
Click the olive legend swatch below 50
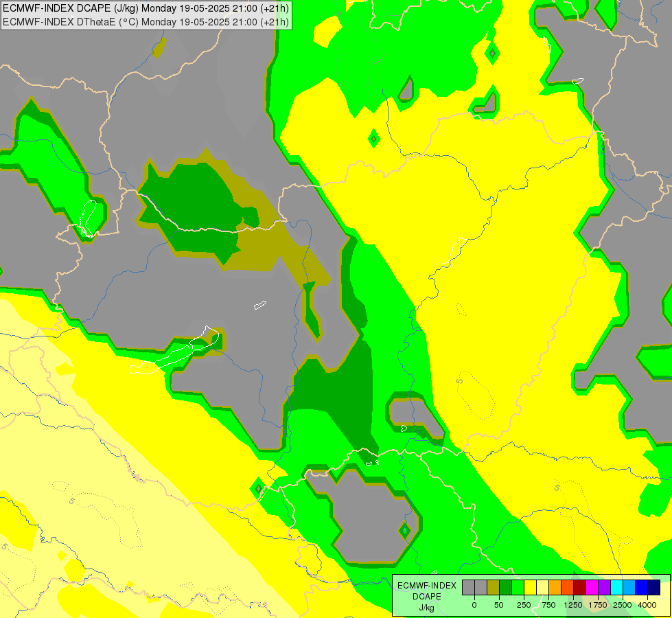pos(494,587)
